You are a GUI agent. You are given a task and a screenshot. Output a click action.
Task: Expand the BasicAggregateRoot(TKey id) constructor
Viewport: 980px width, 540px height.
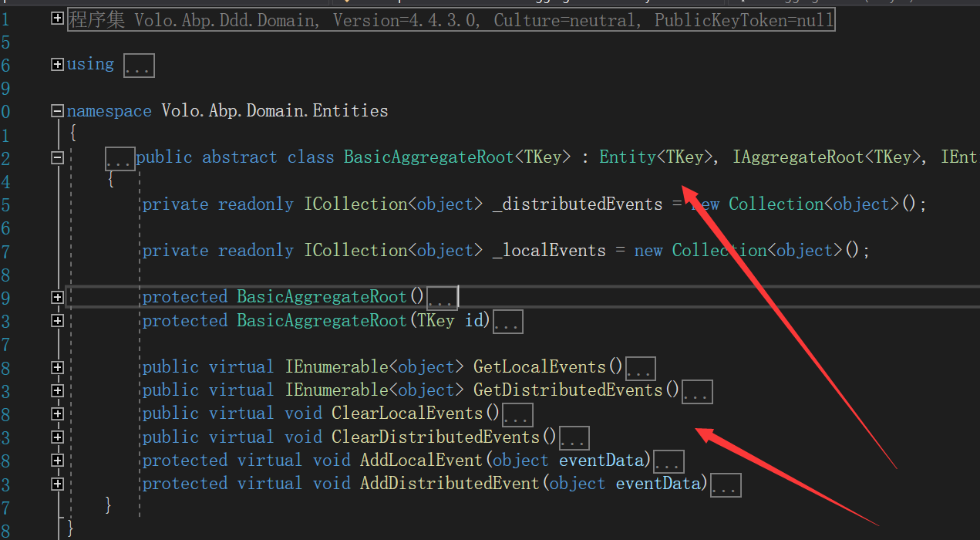tap(57, 320)
